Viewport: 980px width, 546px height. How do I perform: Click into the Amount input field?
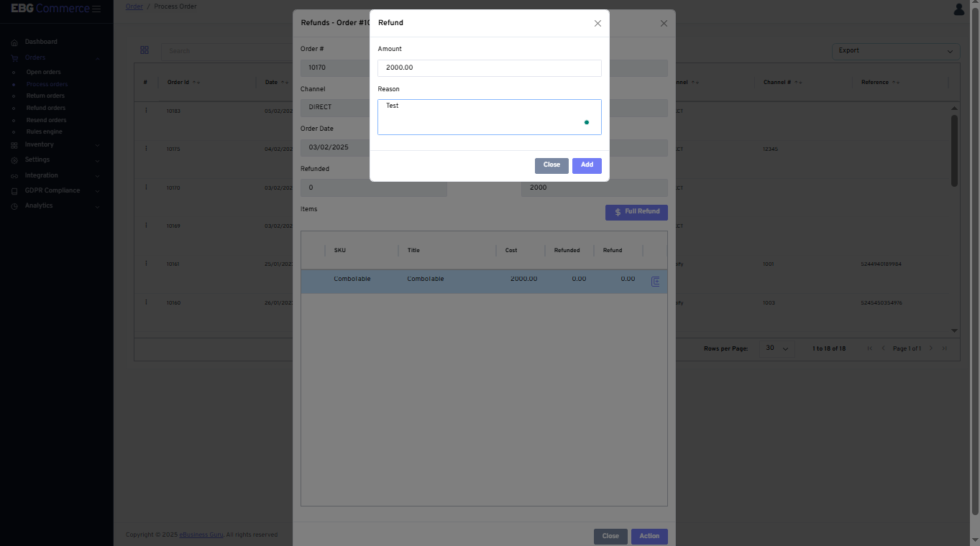pos(489,68)
